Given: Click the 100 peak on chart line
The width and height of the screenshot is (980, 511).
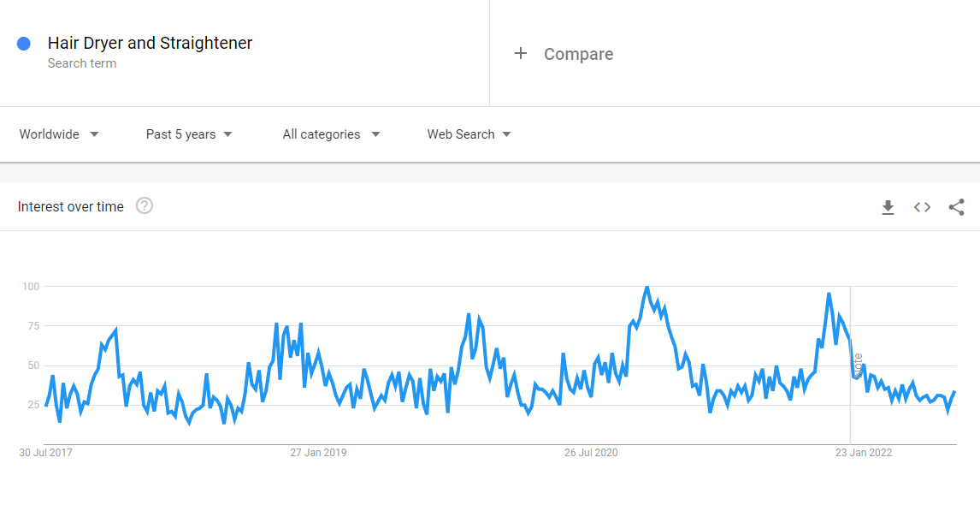Looking at the screenshot, I should 646,288.
